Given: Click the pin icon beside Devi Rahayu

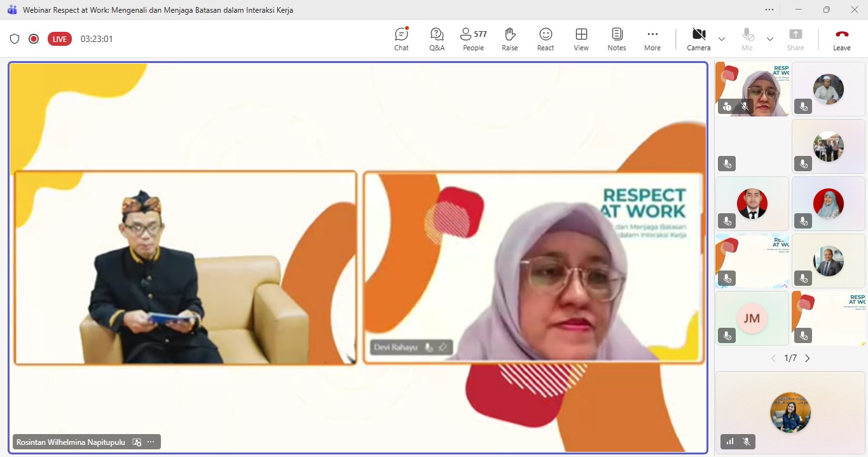Looking at the screenshot, I should [443, 347].
